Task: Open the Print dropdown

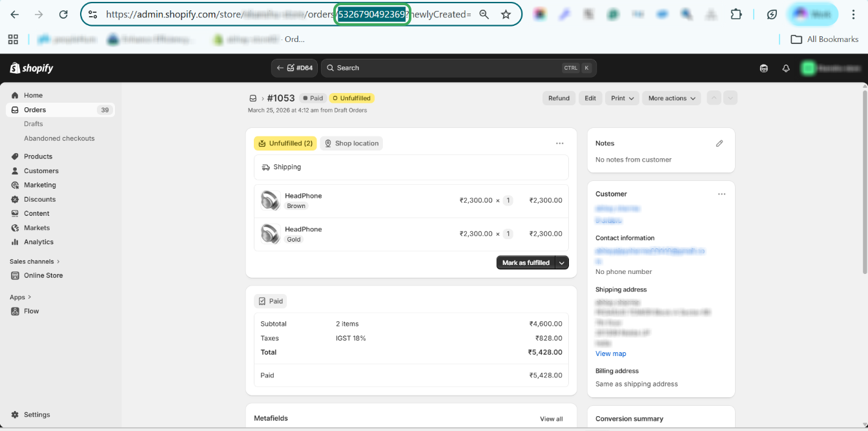Action: click(x=623, y=98)
